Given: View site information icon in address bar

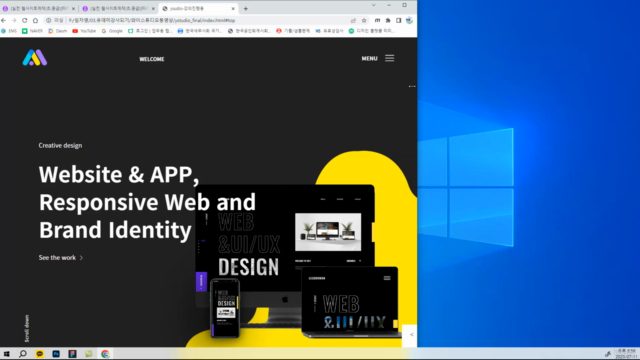Looking at the screenshot, I should coord(49,20).
